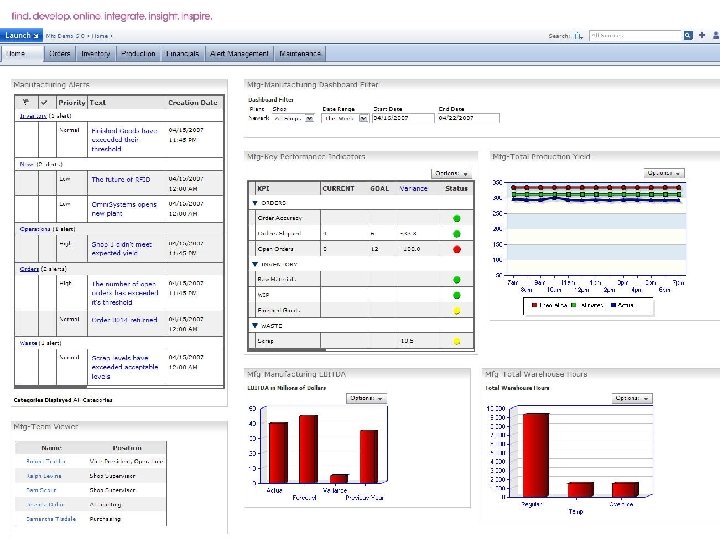The width and height of the screenshot is (720, 540).
Task: Switch to the Financials tab
Action: tap(183, 54)
